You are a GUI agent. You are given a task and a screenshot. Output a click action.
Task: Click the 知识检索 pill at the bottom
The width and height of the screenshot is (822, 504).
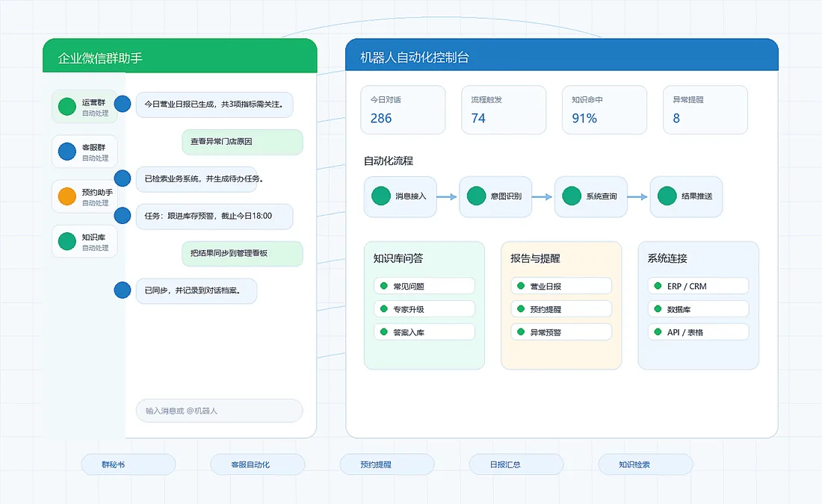[646, 464]
